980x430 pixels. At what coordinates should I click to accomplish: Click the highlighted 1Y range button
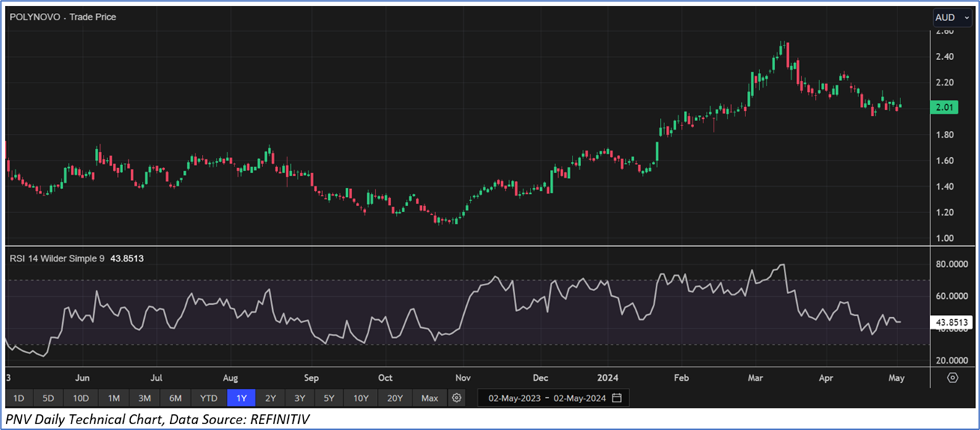[241, 398]
